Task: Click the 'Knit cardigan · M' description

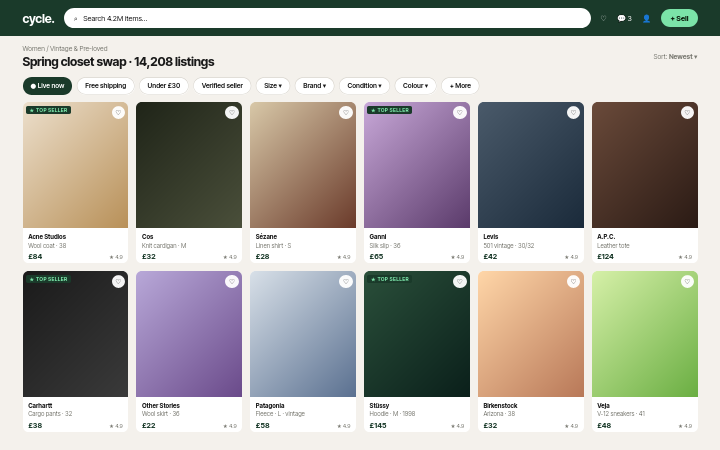Action: click(164, 246)
